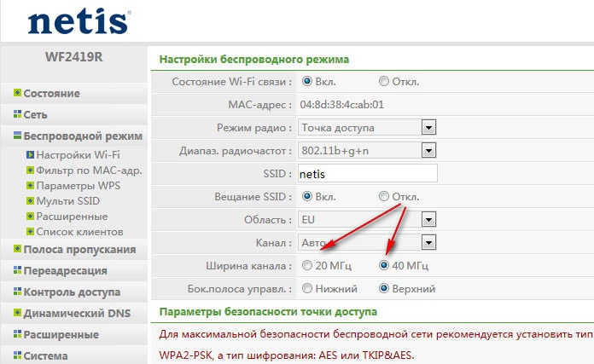Click the netis logo
The image size is (594, 364).
[79, 22]
